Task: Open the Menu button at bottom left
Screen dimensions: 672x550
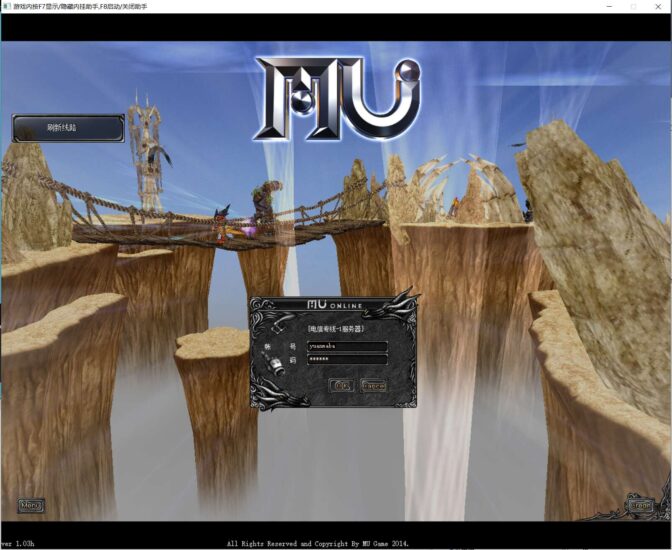Action: tap(31, 506)
